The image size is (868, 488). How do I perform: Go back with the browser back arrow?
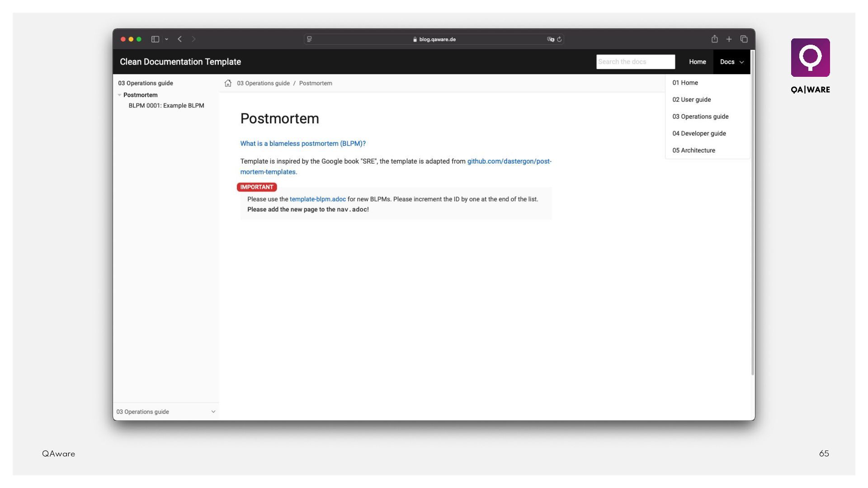180,39
